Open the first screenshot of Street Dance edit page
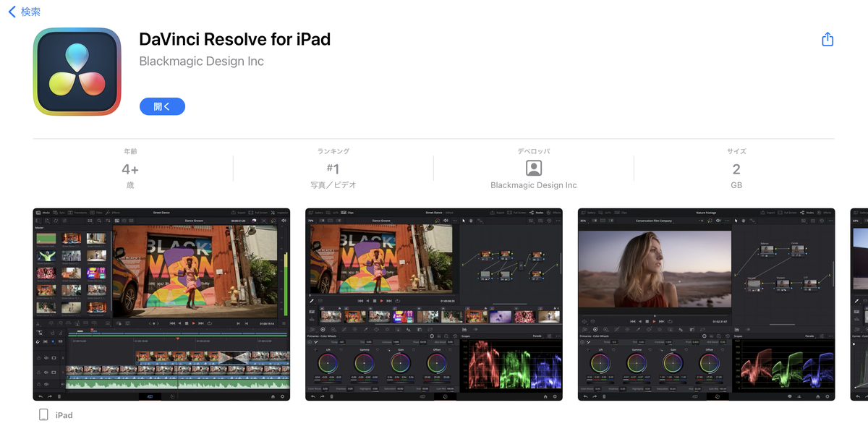 (161, 305)
